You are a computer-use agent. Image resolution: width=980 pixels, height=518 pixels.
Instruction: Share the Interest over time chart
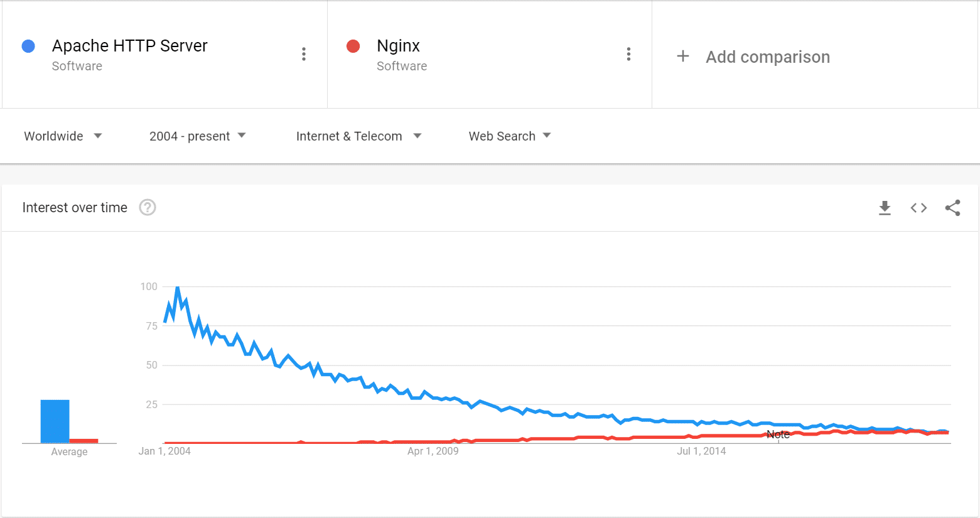952,207
